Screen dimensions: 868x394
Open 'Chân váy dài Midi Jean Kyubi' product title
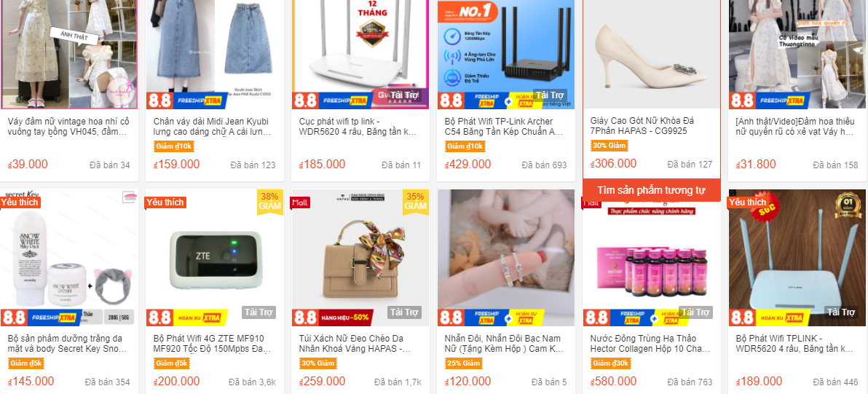213,127
